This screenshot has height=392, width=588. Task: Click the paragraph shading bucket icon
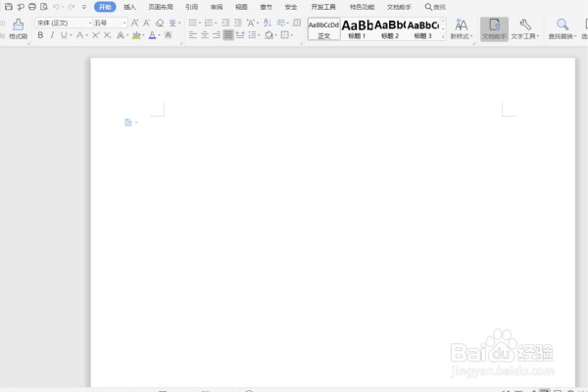(269, 35)
